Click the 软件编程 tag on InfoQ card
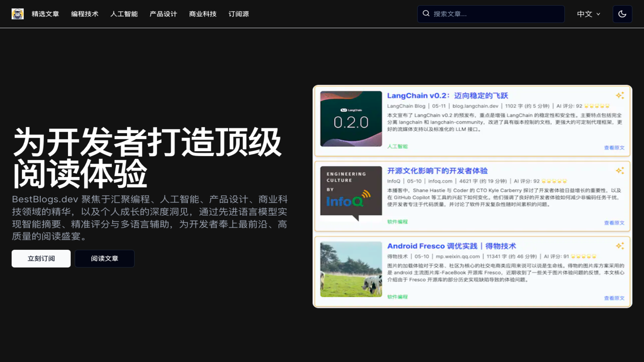644x362 pixels. pyautogui.click(x=397, y=222)
